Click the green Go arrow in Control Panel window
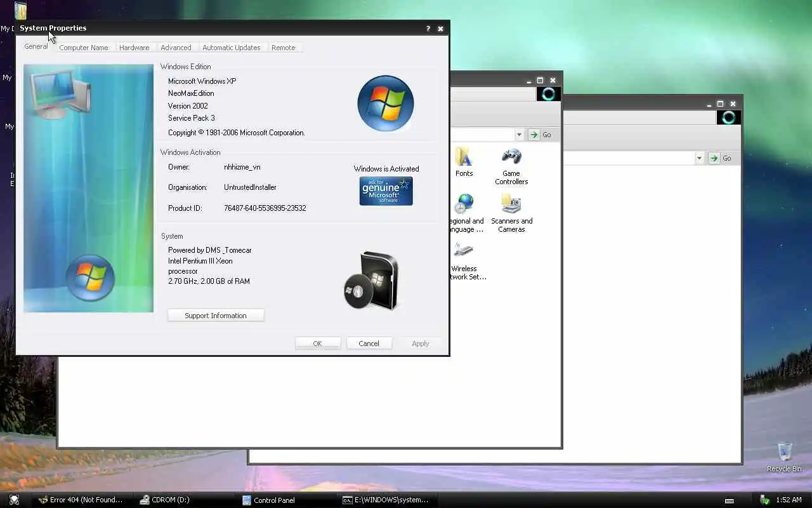The image size is (812, 508). click(534, 135)
